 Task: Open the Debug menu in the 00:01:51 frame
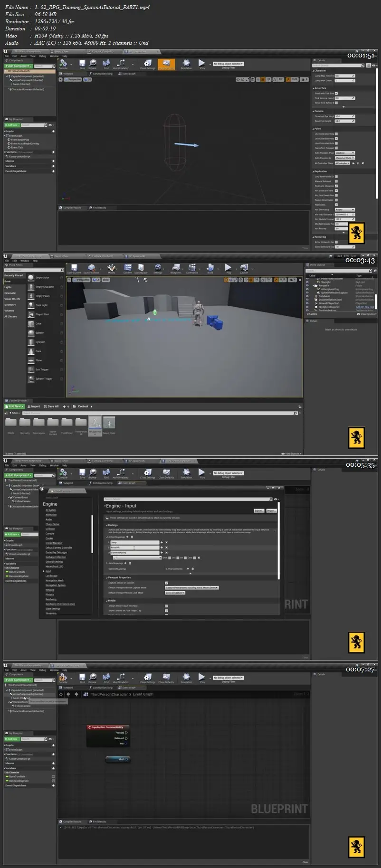[43, 56]
